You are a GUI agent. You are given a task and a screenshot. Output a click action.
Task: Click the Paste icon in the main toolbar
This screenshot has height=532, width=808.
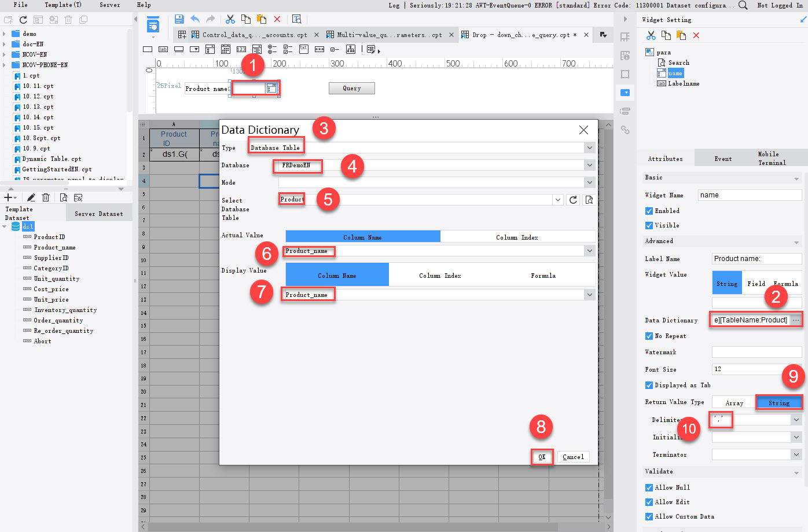[261, 19]
